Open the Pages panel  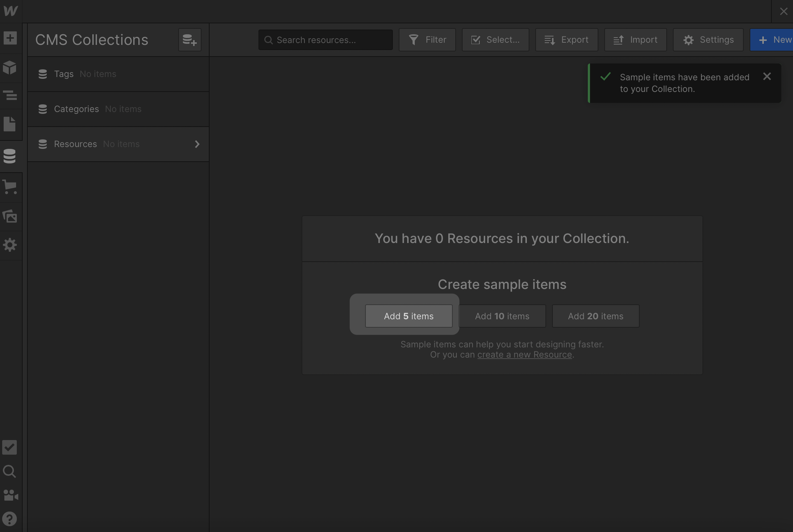click(x=11, y=124)
